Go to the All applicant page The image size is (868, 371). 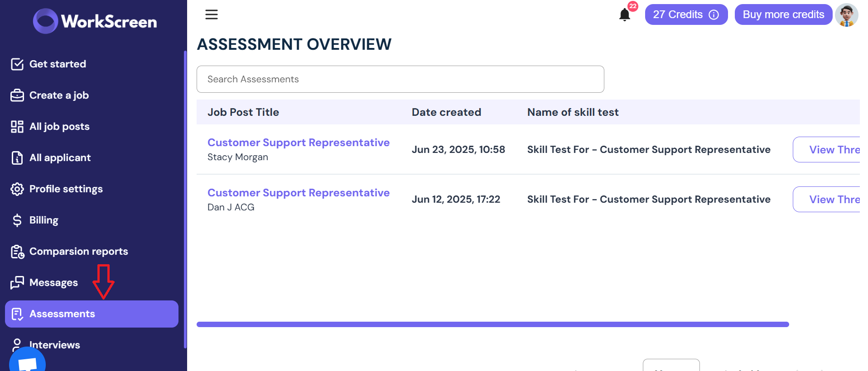[x=60, y=158]
